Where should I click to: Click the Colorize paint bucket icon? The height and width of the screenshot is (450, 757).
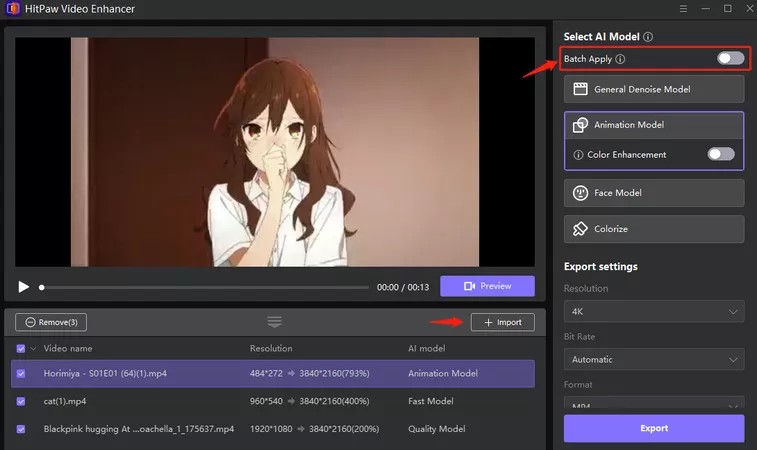[x=580, y=229]
